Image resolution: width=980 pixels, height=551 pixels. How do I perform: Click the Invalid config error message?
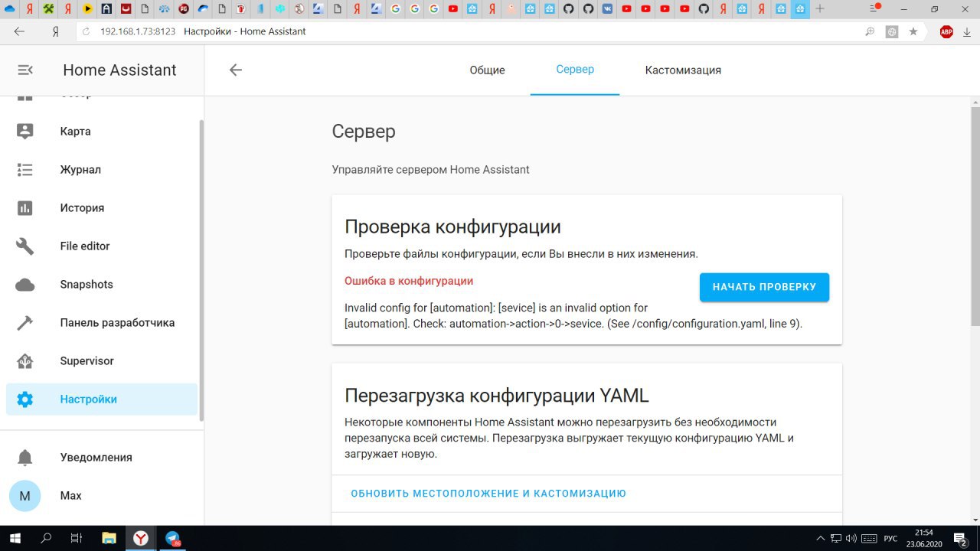573,315
